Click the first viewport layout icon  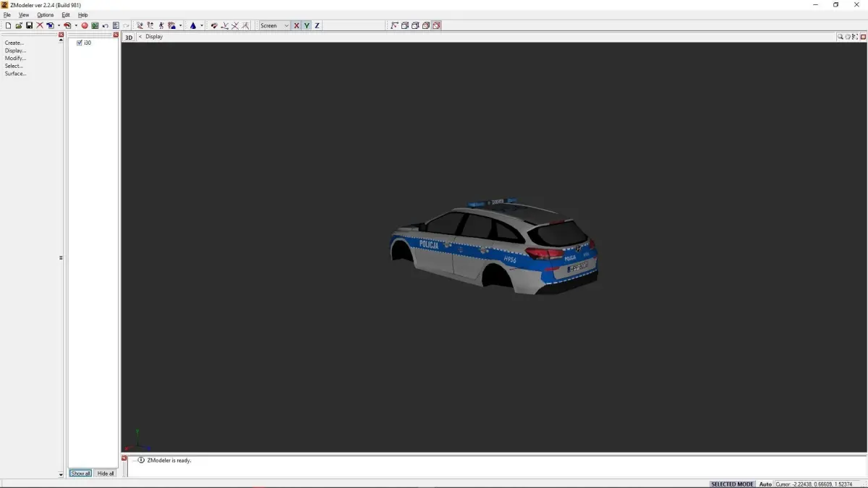[x=395, y=25]
